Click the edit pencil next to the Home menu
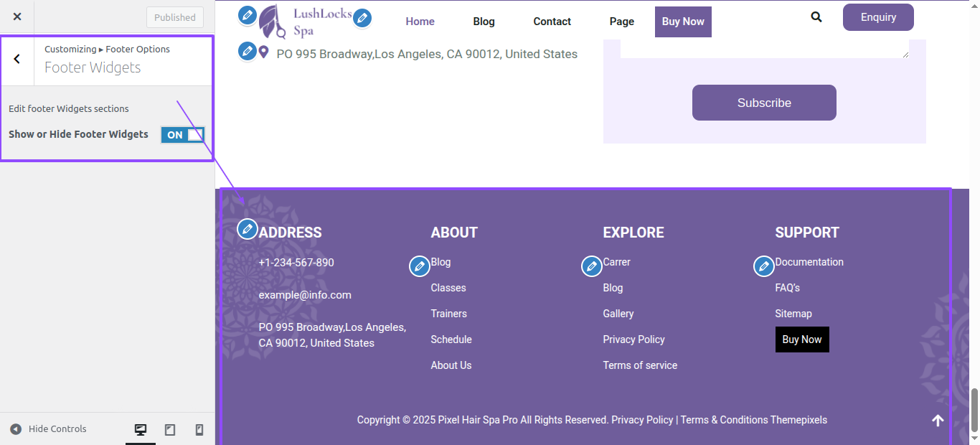980x445 pixels. pos(363,18)
